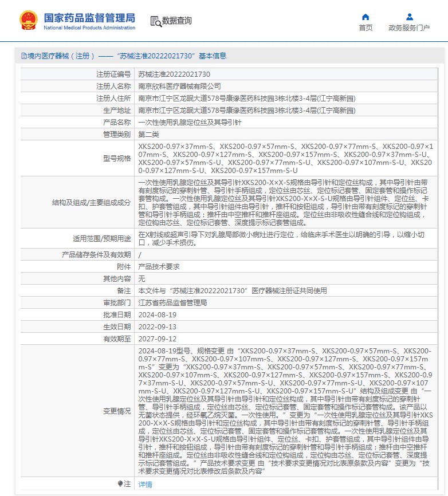Select the 结构及组成/主要组成成分 label
The image size is (448, 496).
tap(91, 202)
